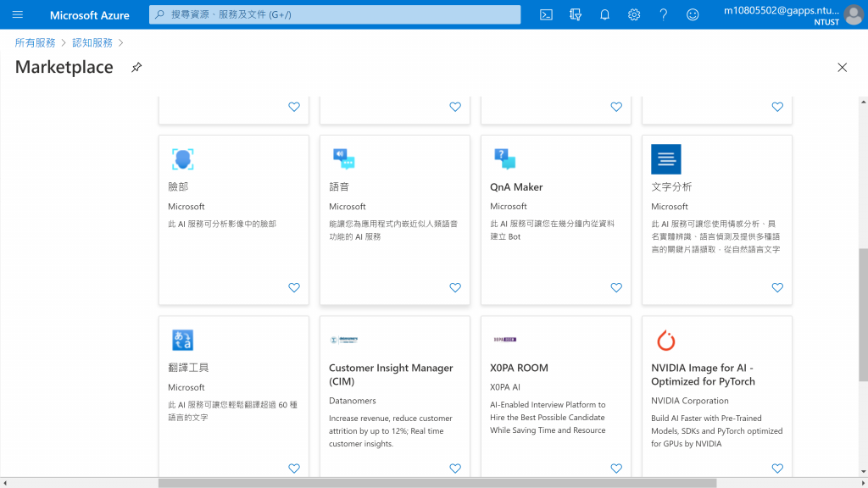Open the 語音 card title
868x488 pixels.
339,187
